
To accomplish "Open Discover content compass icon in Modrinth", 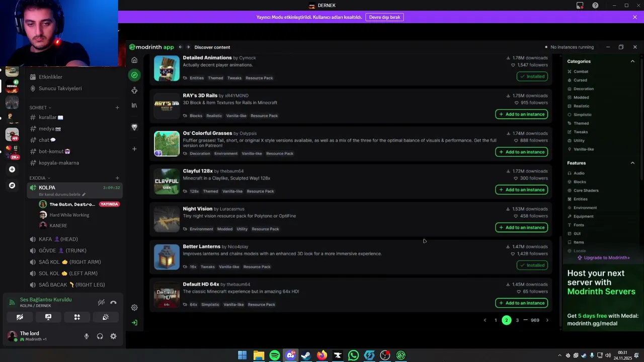I will click(134, 75).
